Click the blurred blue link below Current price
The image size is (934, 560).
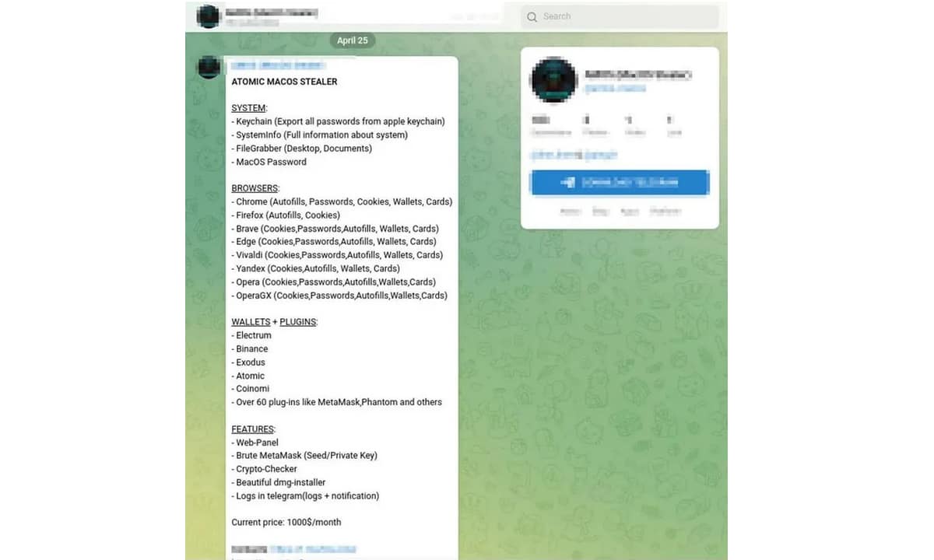pos(314,549)
